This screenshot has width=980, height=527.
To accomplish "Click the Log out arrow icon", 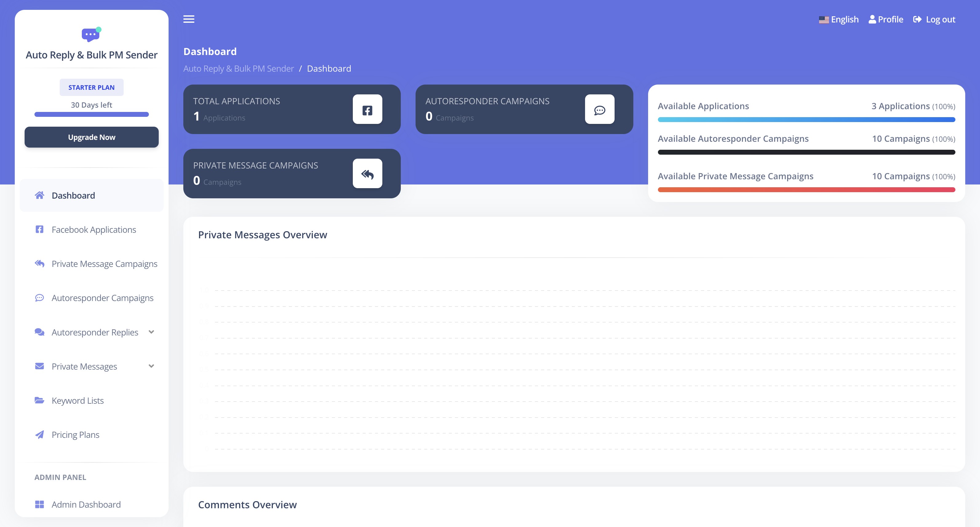I will pos(917,19).
